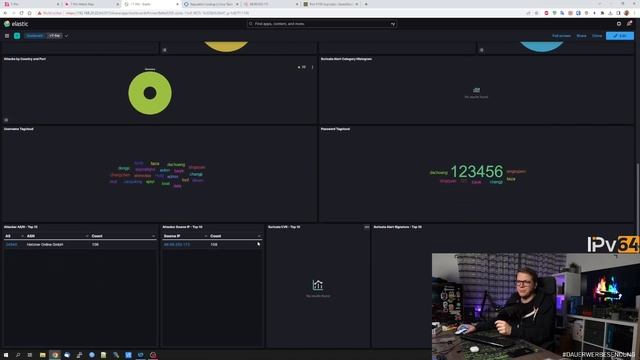
Task: Open a new browser tab with plus
Action: click(366, 4)
